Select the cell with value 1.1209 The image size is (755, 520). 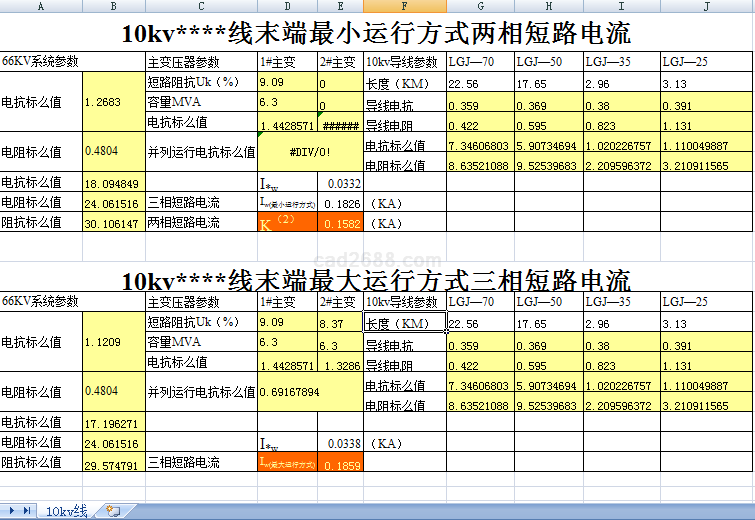[114, 342]
